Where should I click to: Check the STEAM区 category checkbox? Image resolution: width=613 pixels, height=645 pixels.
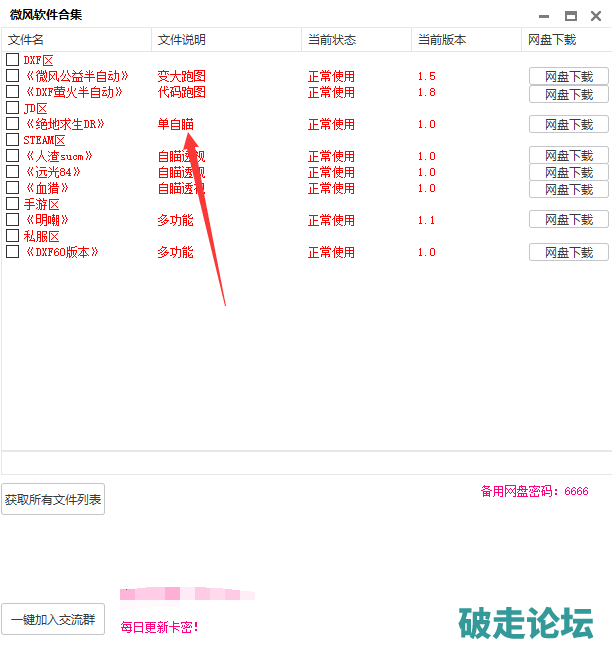12,140
